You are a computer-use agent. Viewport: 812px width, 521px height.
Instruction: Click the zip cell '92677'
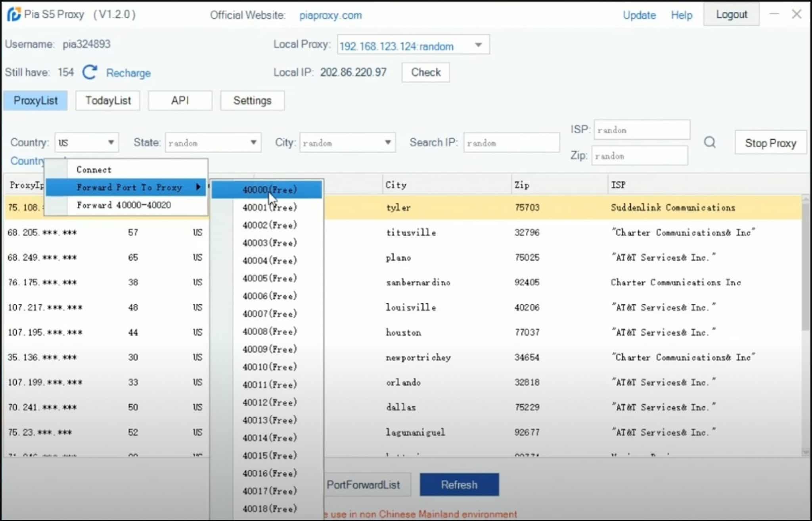tap(527, 432)
